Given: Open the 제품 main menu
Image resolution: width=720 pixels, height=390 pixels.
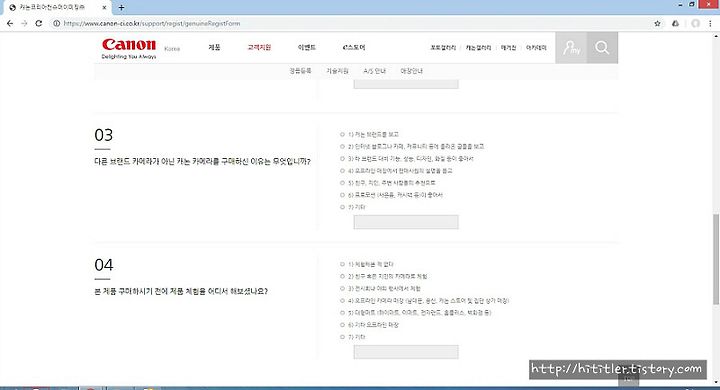Looking at the screenshot, I should [x=214, y=47].
